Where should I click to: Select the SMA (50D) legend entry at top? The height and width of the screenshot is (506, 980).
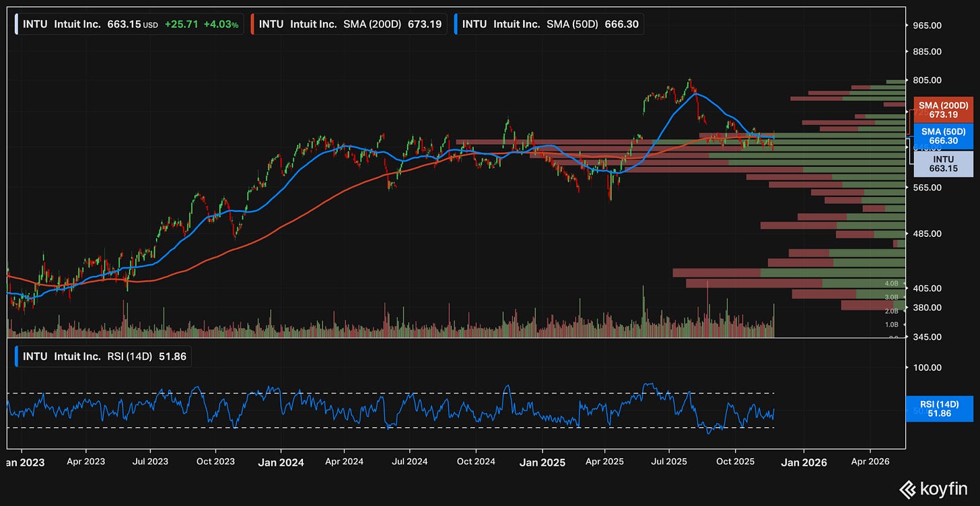point(549,24)
